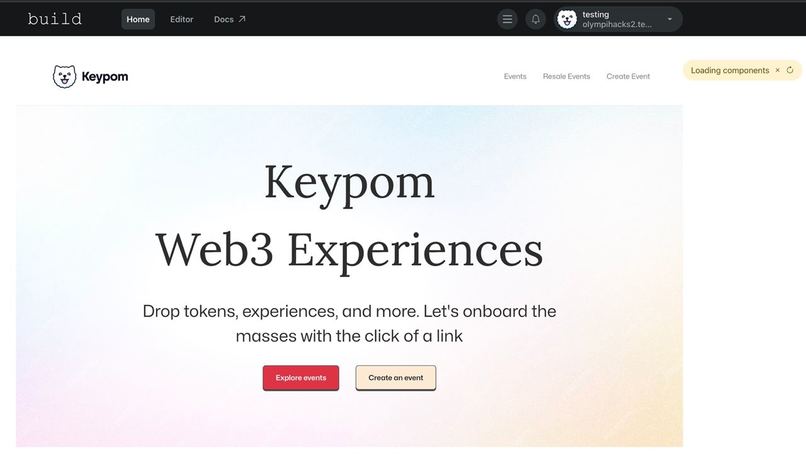The width and height of the screenshot is (806, 455).
Task: Click the loading spinner refresh icon
Action: pos(790,70)
